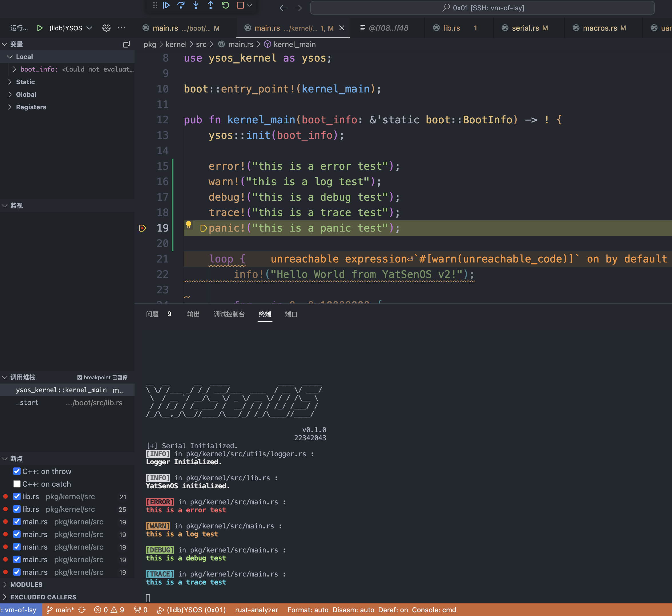Expand the boot_info variable
Screen dimensions: 672x616
click(x=14, y=69)
